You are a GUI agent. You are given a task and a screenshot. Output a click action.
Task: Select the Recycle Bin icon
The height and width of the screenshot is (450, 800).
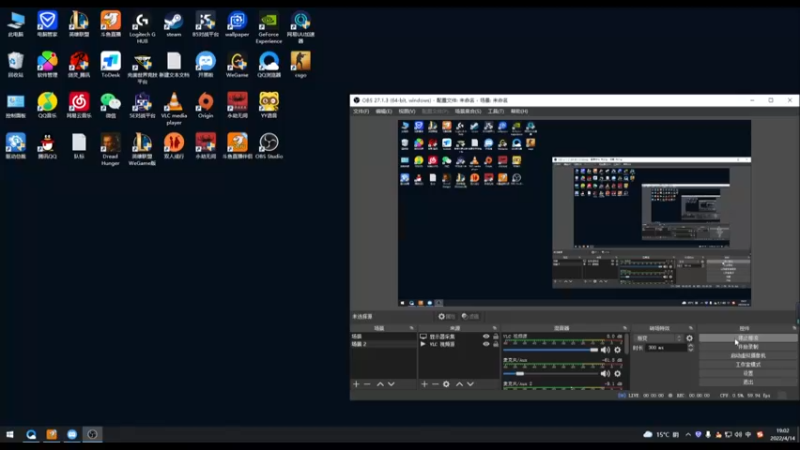coord(16,64)
